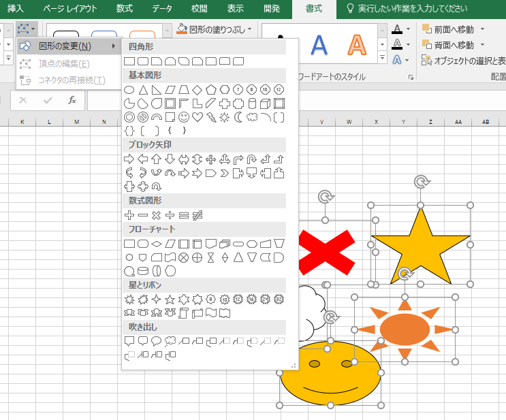This screenshot has width=506, height=420.
Task: Select the cylinder shape
Action: point(252,103)
